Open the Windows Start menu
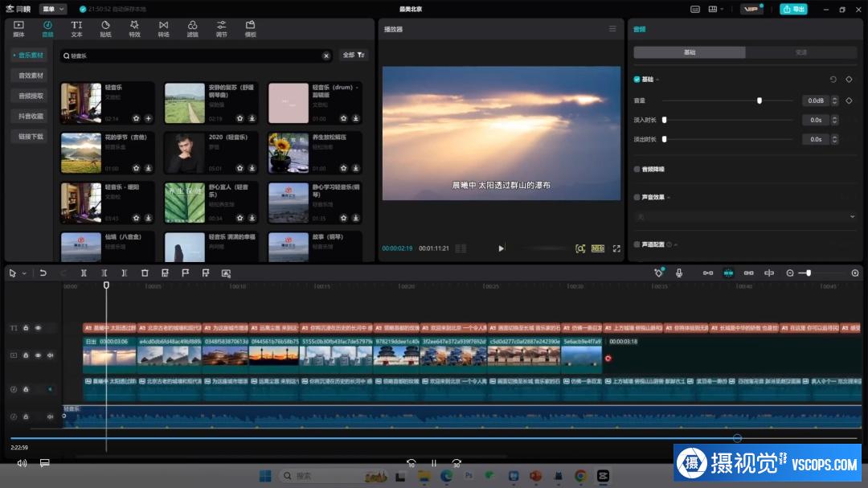 tap(266, 476)
